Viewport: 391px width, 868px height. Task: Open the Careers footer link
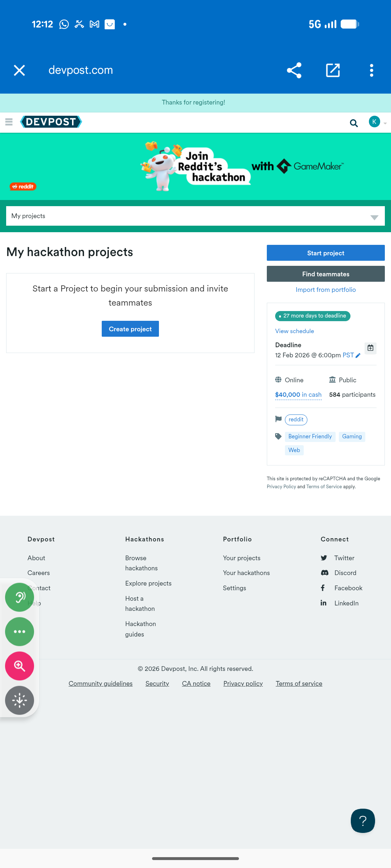[x=39, y=573]
